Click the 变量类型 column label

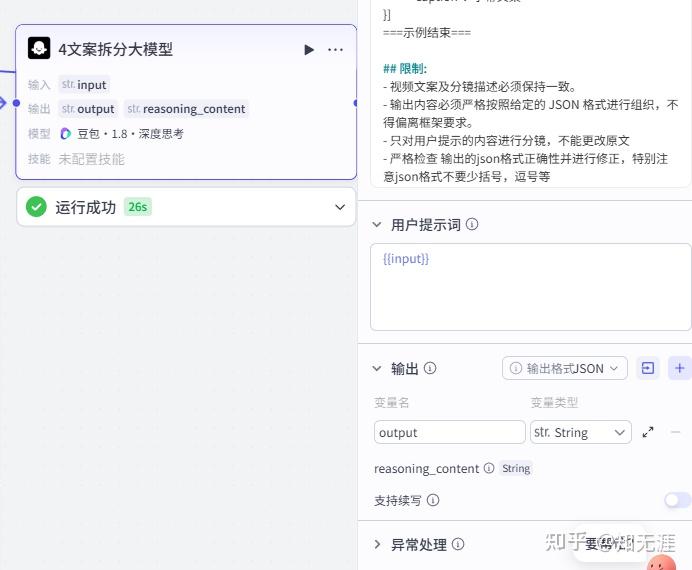[x=554, y=402]
